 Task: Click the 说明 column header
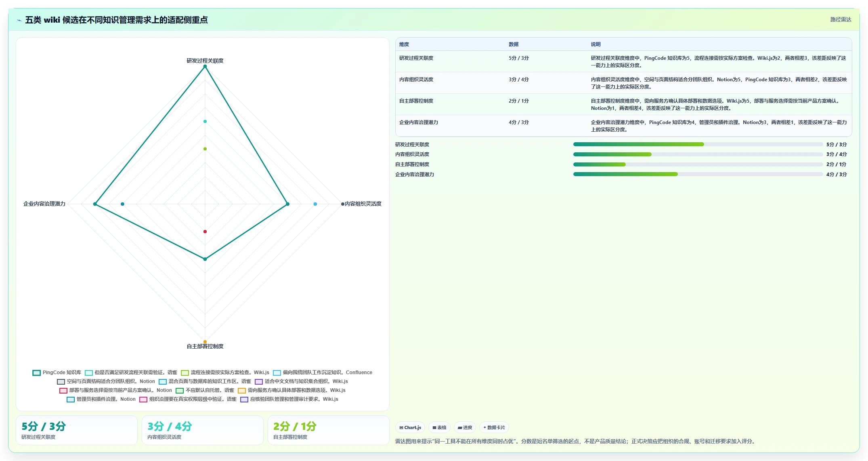point(596,44)
